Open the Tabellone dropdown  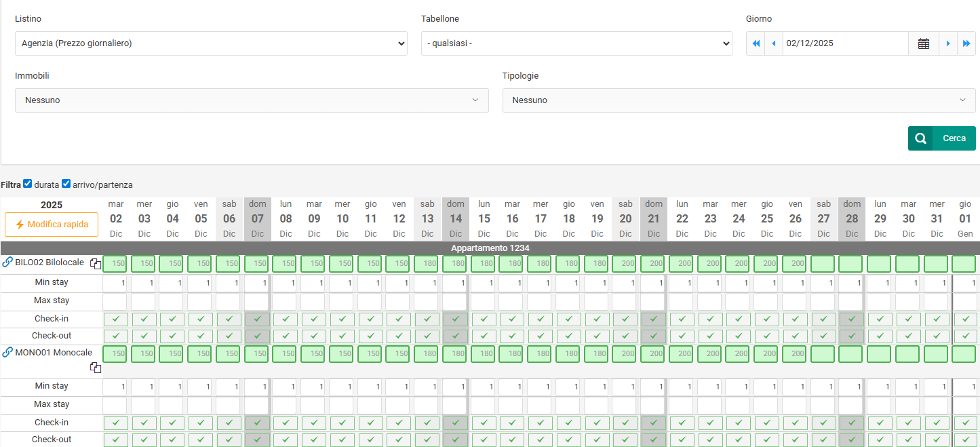click(576, 43)
